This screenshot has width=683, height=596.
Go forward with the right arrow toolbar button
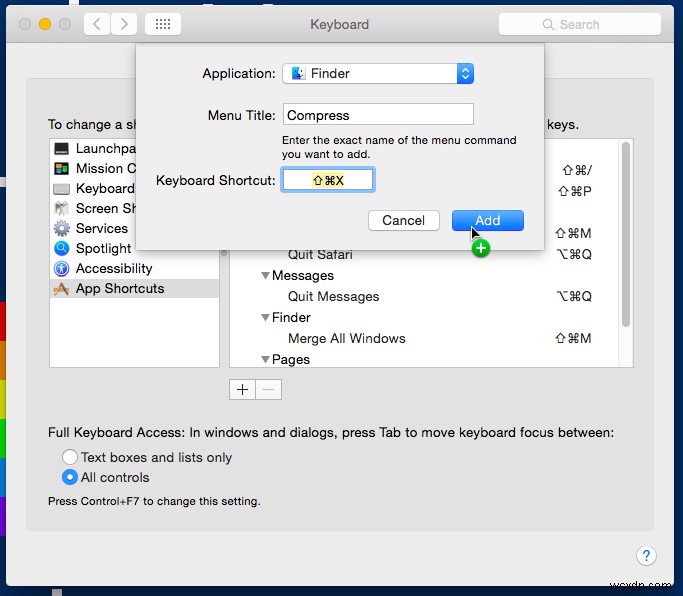(x=124, y=24)
